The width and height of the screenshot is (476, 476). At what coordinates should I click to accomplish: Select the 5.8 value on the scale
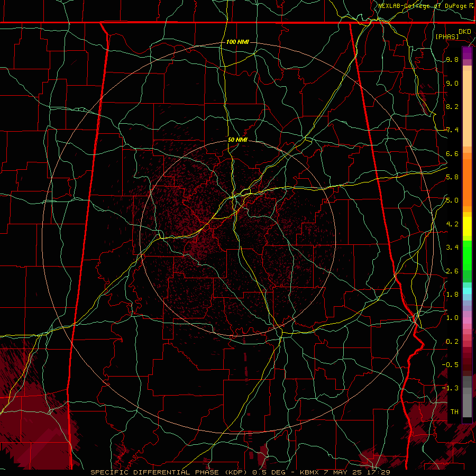(x=452, y=177)
